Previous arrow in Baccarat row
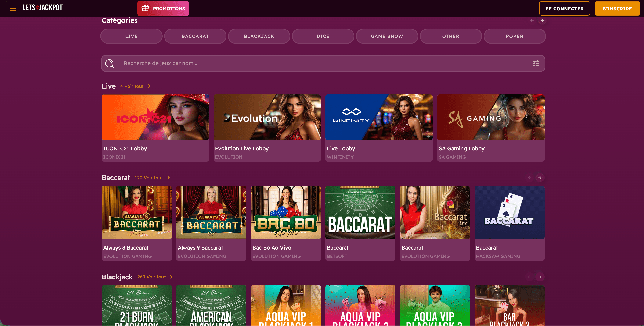The width and height of the screenshot is (644, 326). [x=530, y=178]
